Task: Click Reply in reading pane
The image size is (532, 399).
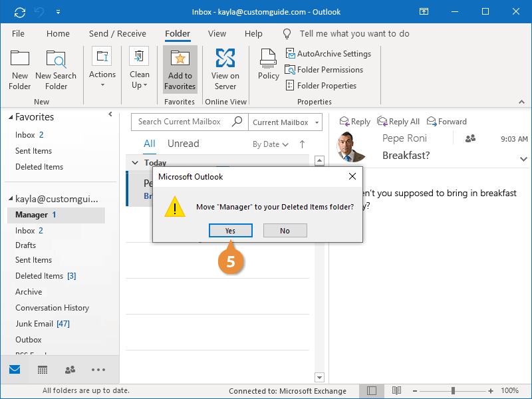Action: point(354,122)
